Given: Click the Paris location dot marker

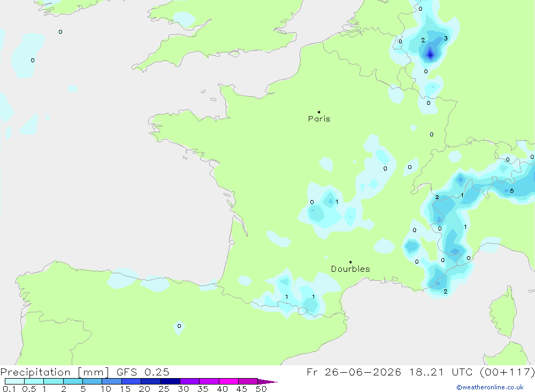Looking at the screenshot, I should (319, 112).
